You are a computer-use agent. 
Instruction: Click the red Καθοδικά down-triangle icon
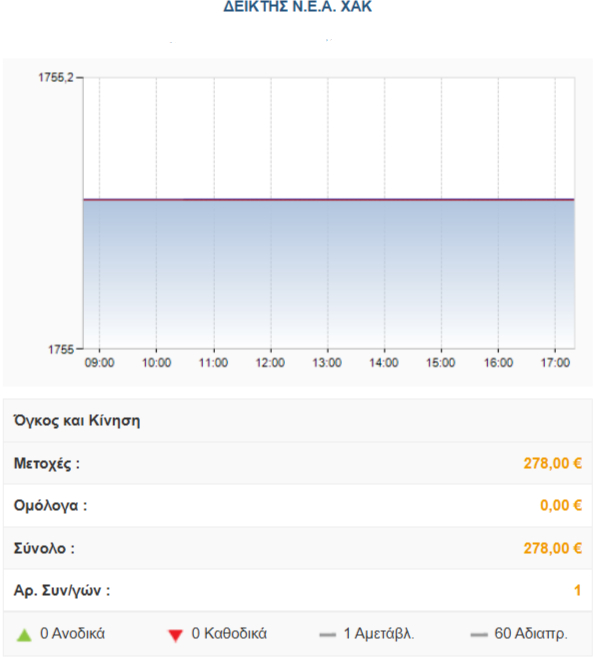point(175,635)
